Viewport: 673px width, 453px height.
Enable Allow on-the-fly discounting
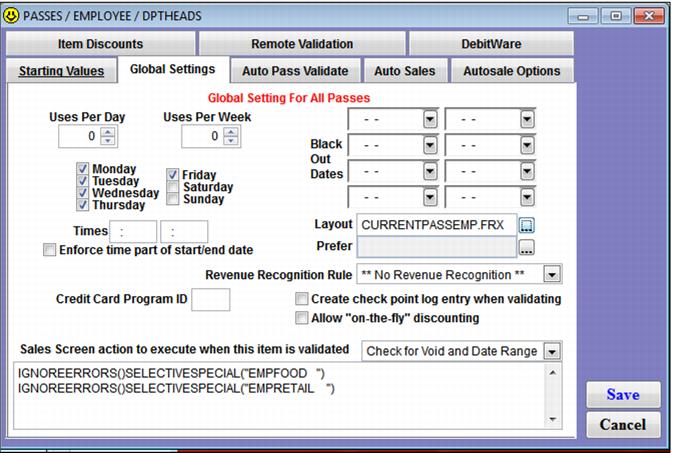pyautogui.click(x=302, y=318)
